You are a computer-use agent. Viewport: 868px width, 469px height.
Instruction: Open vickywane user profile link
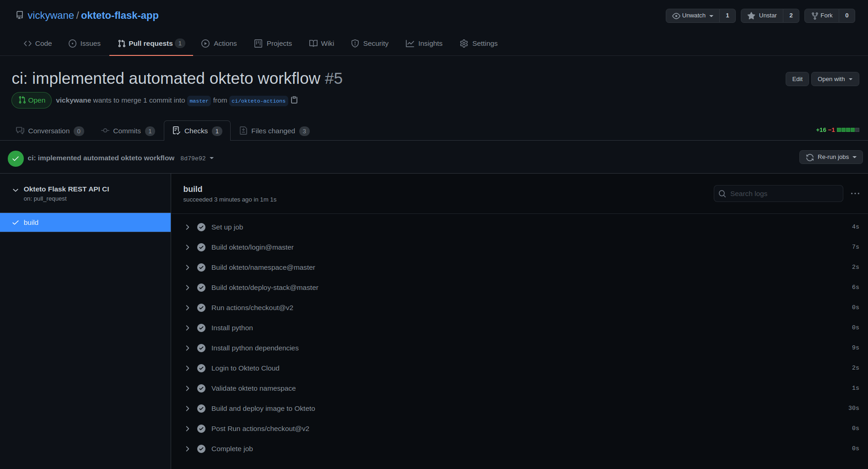(51, 15)
